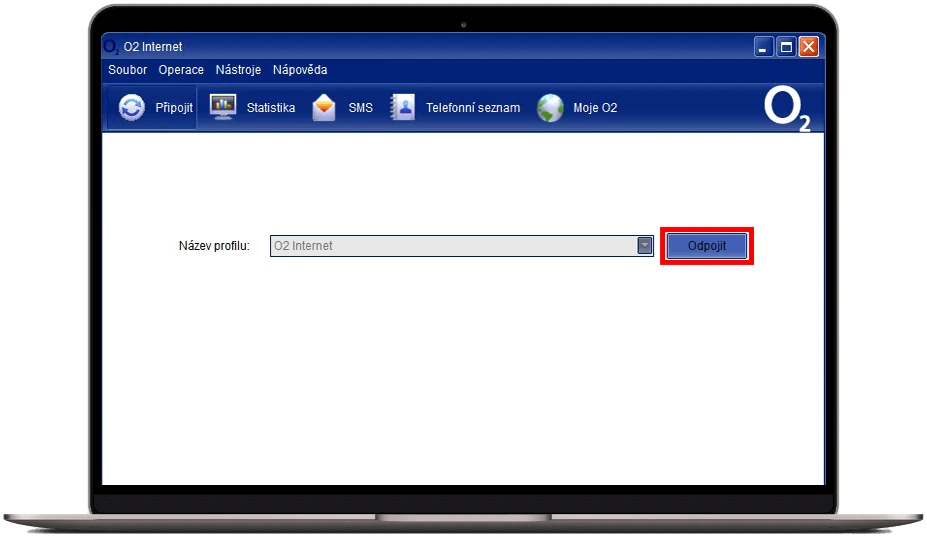
Task: Click the Moje O2 globe icon
Action: (550, 108)
